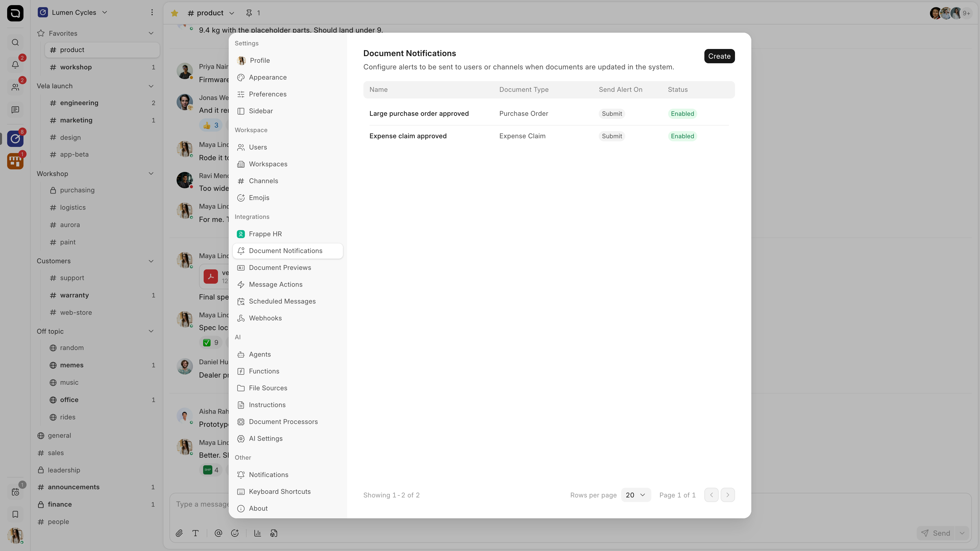Open Scheduled Messages settings
980x551 pixels.
point(288,301)
